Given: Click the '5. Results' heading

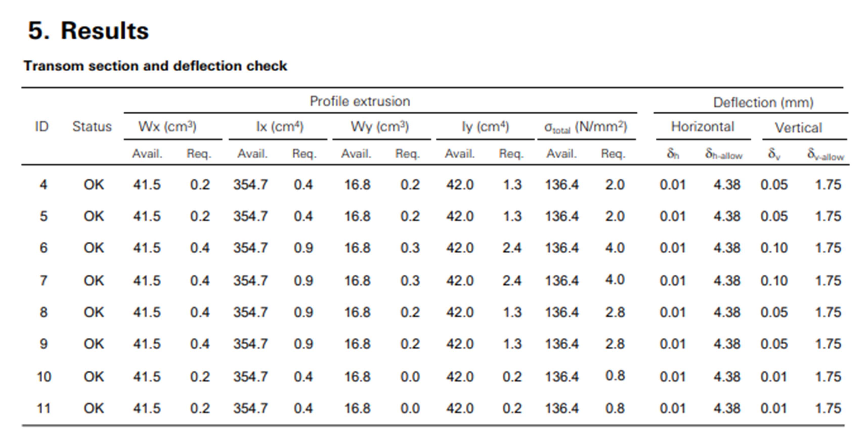Looking at the screenshot, I should (88, 31).
